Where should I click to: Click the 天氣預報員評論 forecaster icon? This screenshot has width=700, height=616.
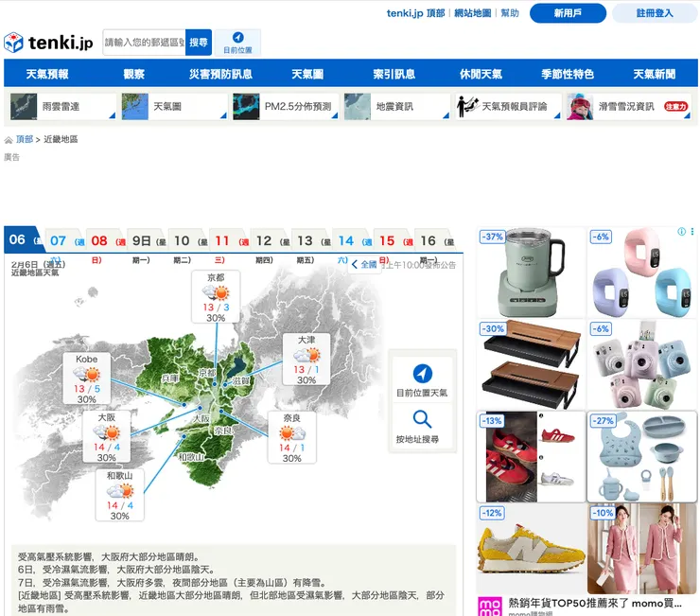click(x=467, y=106)
